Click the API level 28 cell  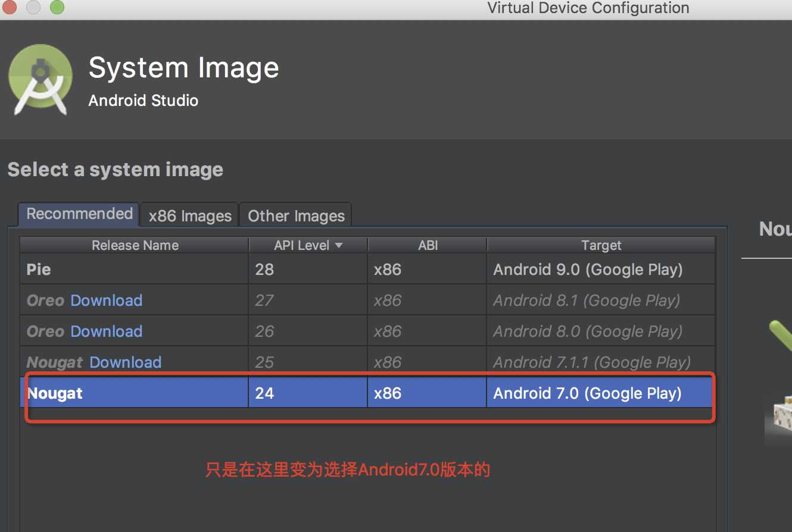tap(308, 270)
